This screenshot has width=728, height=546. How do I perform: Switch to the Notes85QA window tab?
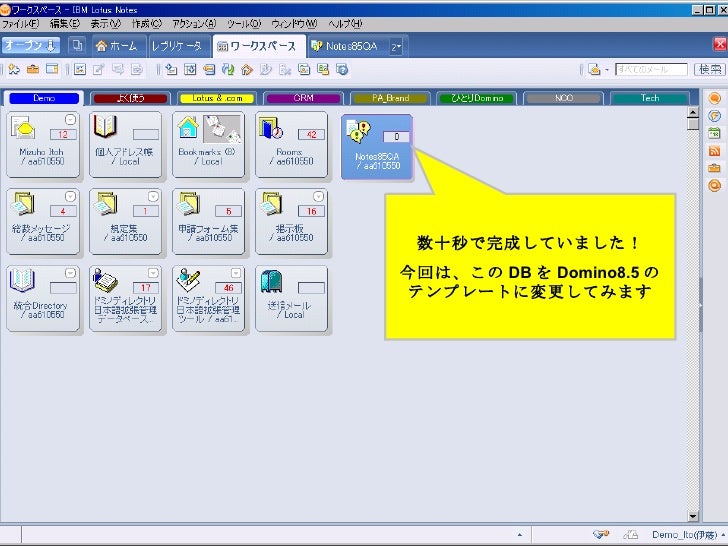click(346, 46)
